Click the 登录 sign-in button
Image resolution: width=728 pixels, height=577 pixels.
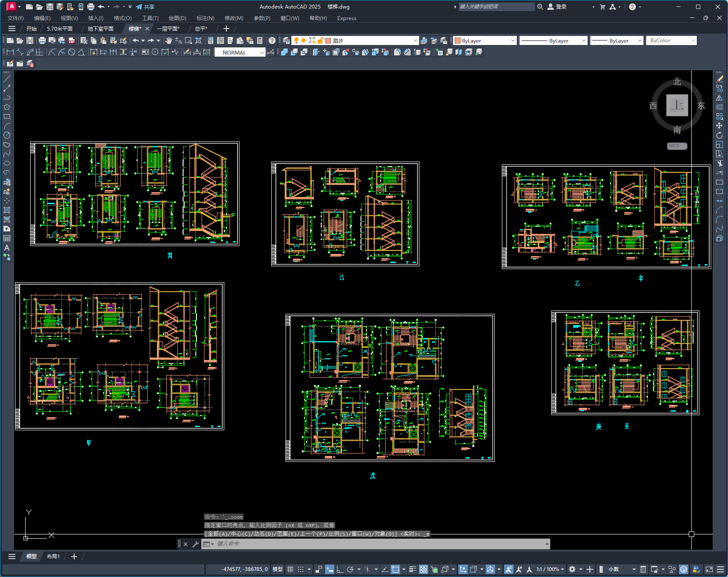[x=557, y=7]
